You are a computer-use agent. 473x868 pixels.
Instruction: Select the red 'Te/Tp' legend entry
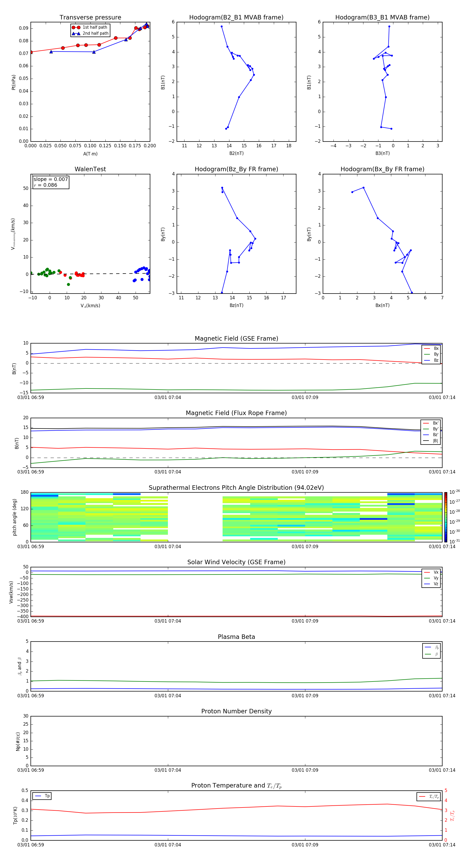pos(429,797)
